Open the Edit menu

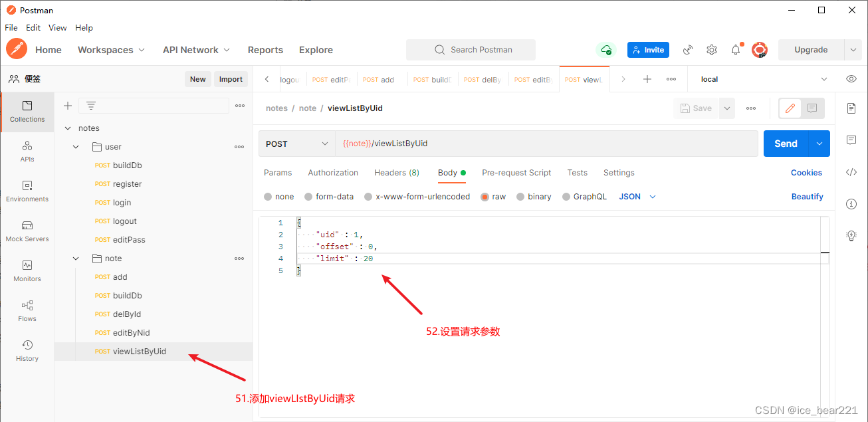tap(33, 28)
